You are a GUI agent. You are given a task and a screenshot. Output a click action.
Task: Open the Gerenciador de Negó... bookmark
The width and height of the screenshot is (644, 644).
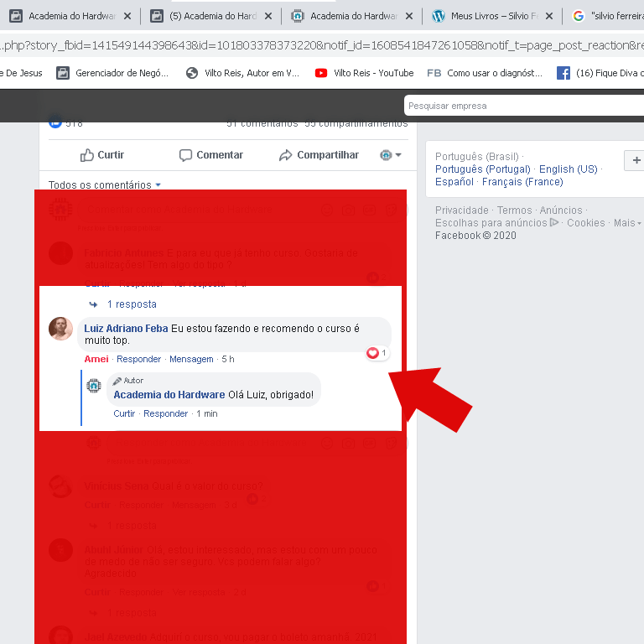[x=112, y=73]
